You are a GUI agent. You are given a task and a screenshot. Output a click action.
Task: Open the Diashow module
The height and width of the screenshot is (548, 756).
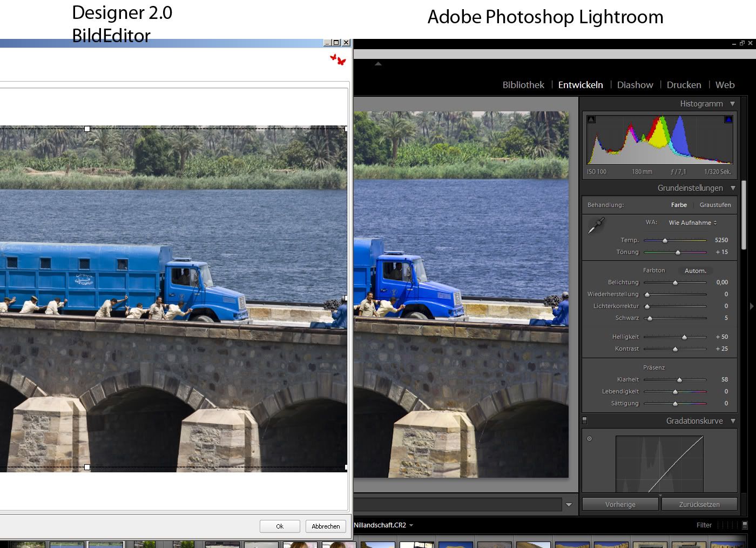[635, 85]
